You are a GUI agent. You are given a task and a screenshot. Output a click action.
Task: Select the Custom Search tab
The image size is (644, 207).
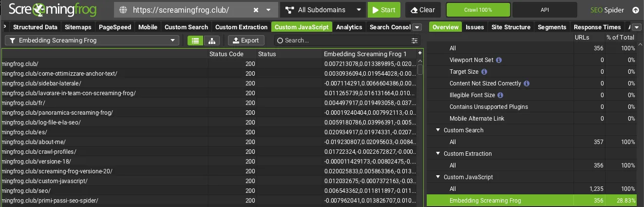[186, 27]
